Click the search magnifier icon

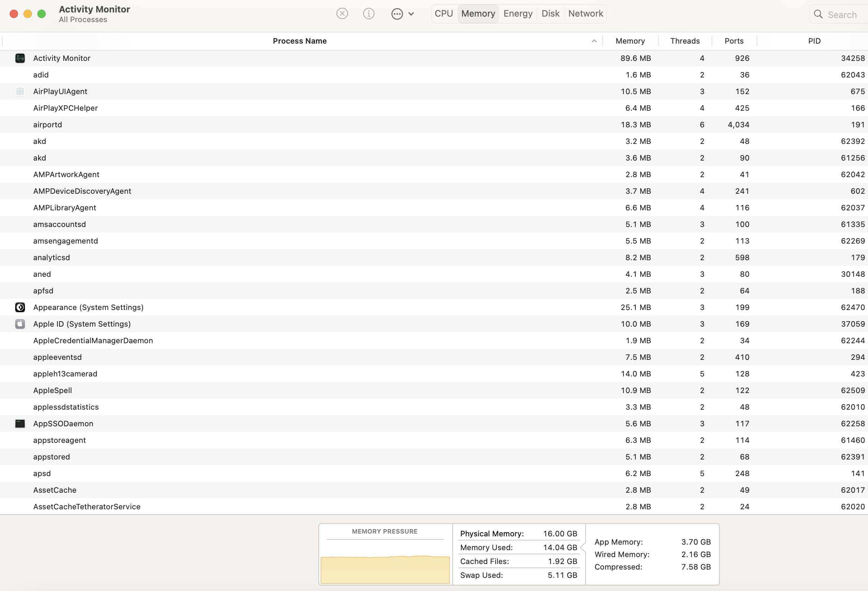818,14
